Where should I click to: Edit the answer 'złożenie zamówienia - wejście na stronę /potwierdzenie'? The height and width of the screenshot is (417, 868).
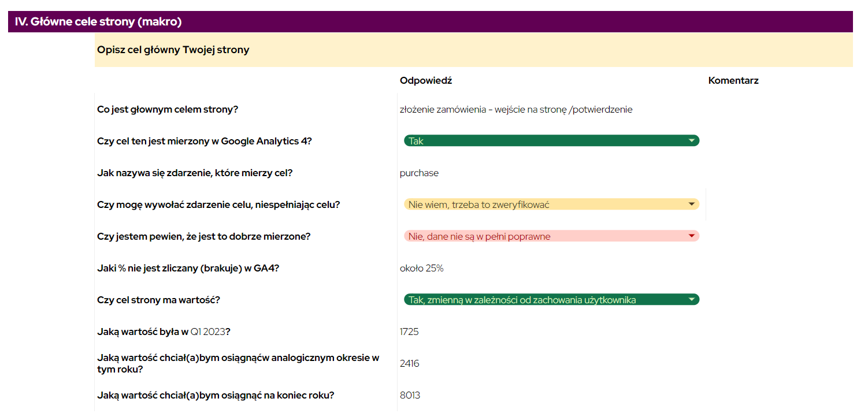point(516,109)
